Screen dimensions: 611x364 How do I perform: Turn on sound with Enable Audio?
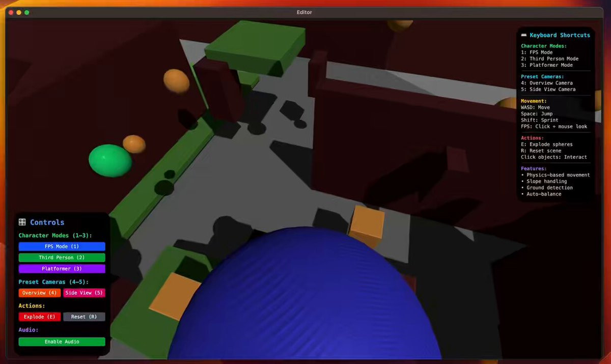(62, 342)
